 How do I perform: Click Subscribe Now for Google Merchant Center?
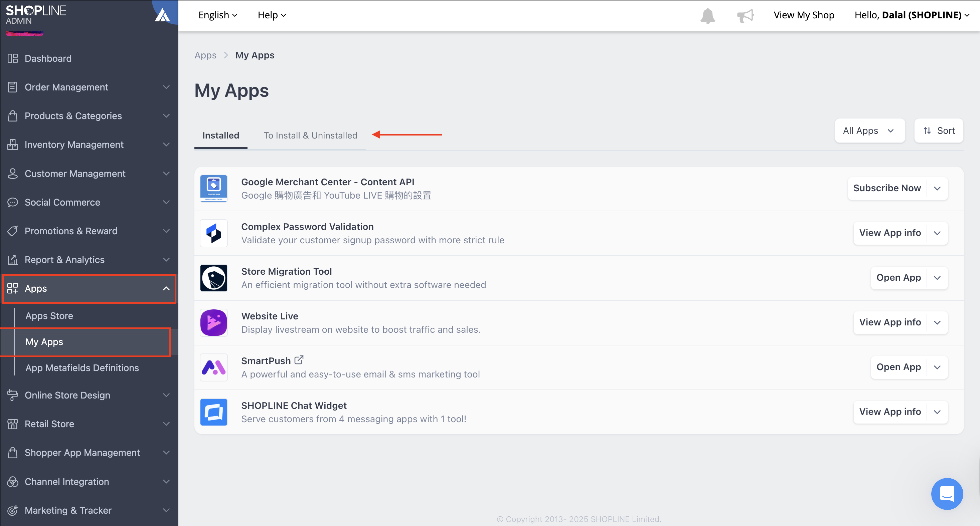[887, 189]
